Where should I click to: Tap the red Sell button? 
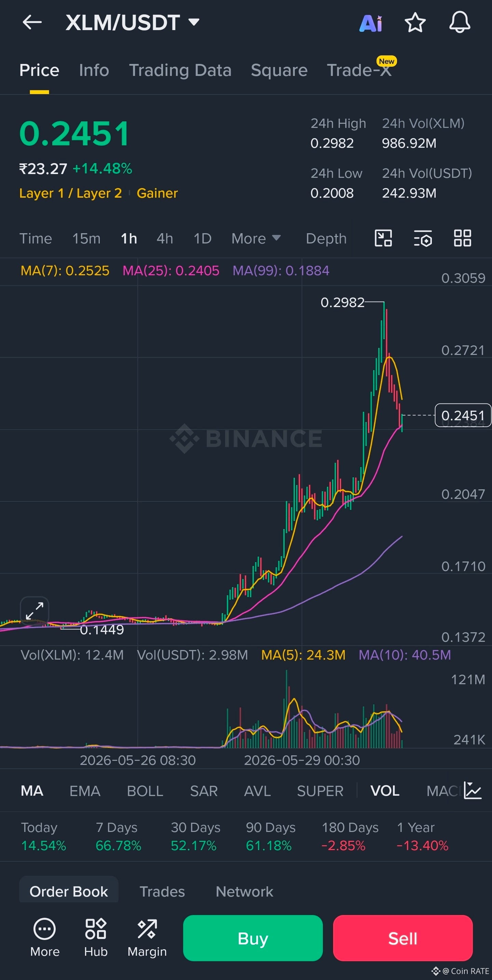(x=402, y=938)
